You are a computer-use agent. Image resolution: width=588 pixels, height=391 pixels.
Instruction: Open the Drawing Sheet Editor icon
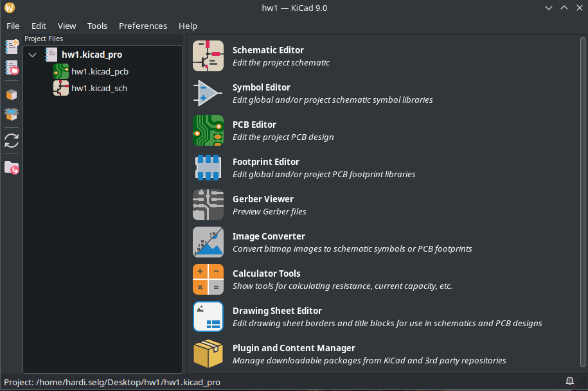208,317
